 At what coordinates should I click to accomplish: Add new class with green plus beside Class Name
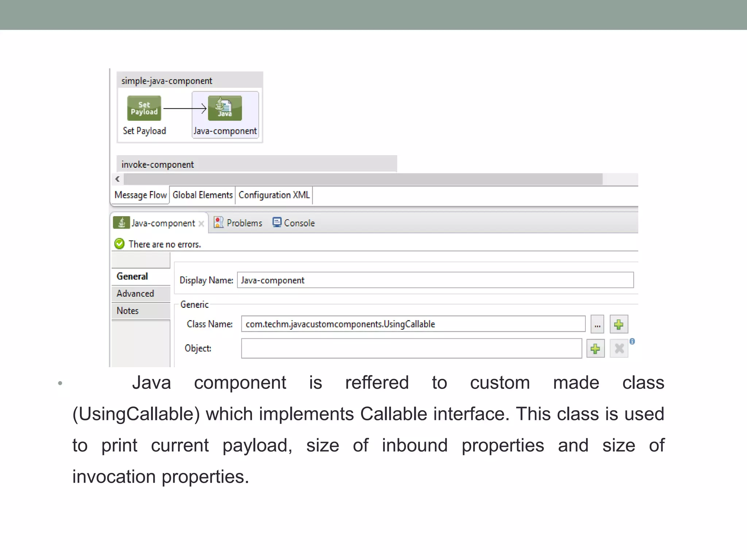619,324
